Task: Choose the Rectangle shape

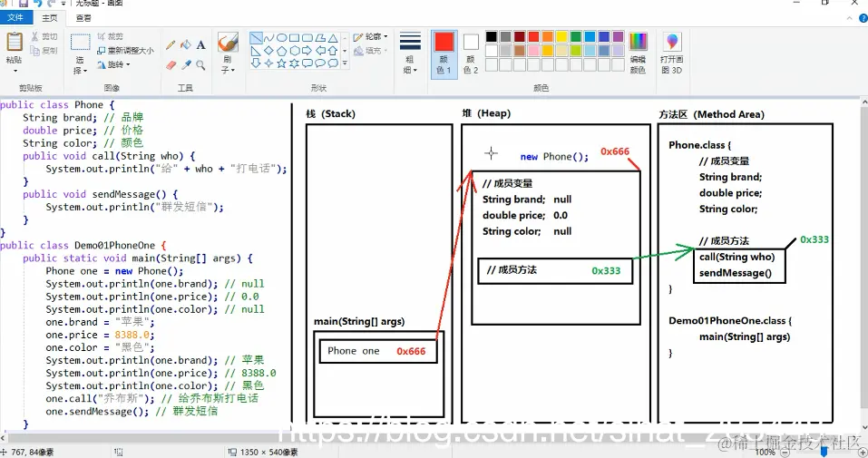Action: [x=295, y=38]
